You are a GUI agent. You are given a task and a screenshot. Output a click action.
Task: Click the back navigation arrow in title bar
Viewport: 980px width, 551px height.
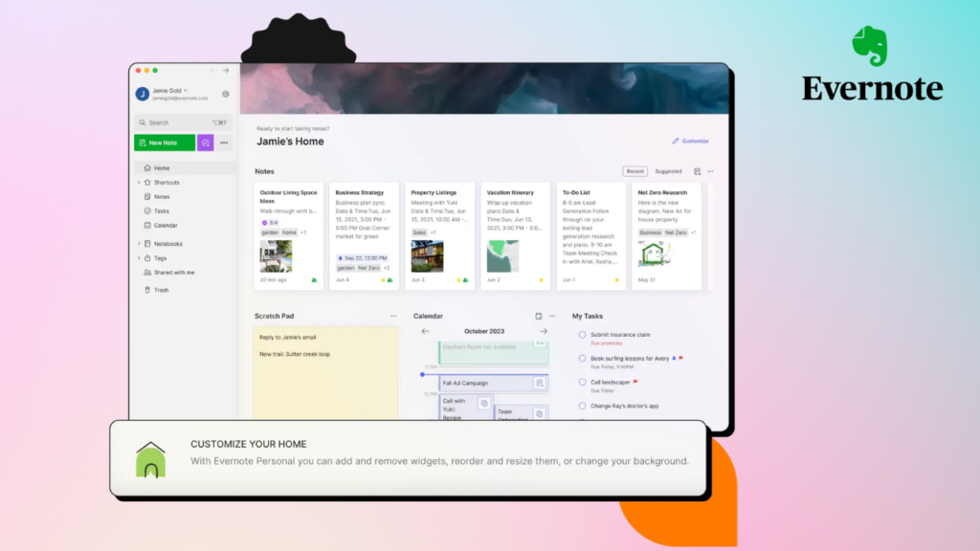[x=213, y=71]
